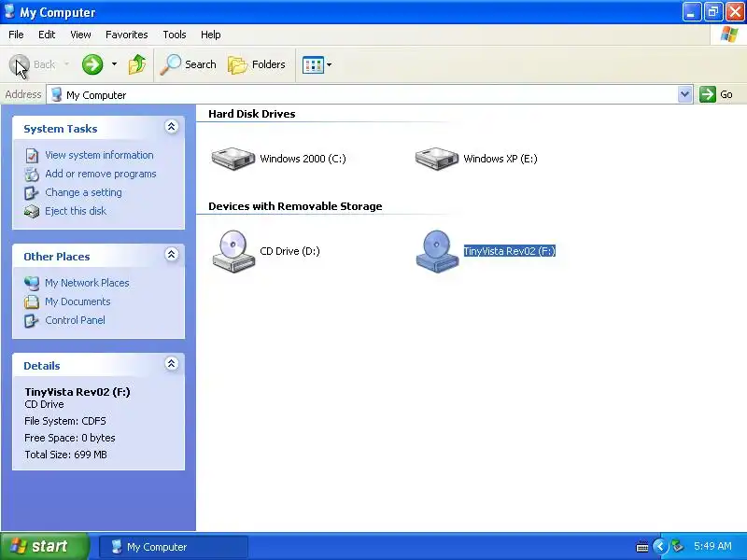Click the address bar My Computer field
This screenshot has width=747, height=560.
tap(362, 95)
